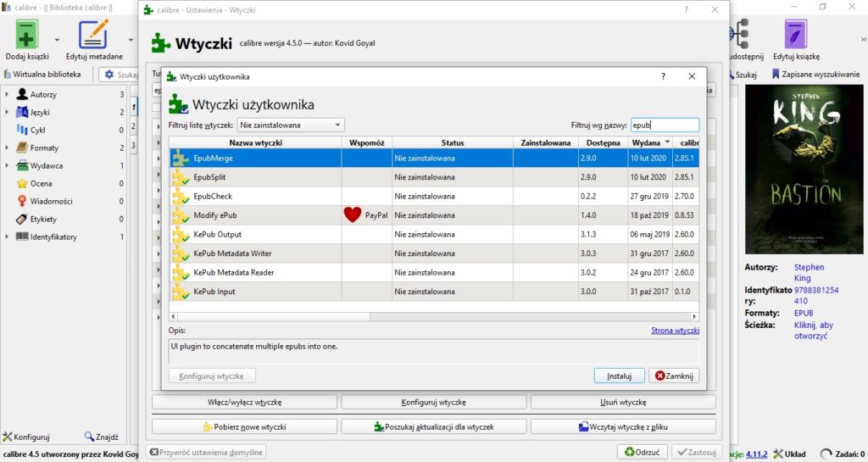Expand the Autorzy tree node
The width and height of the screenshot is (868, 462).
[7, 95]
